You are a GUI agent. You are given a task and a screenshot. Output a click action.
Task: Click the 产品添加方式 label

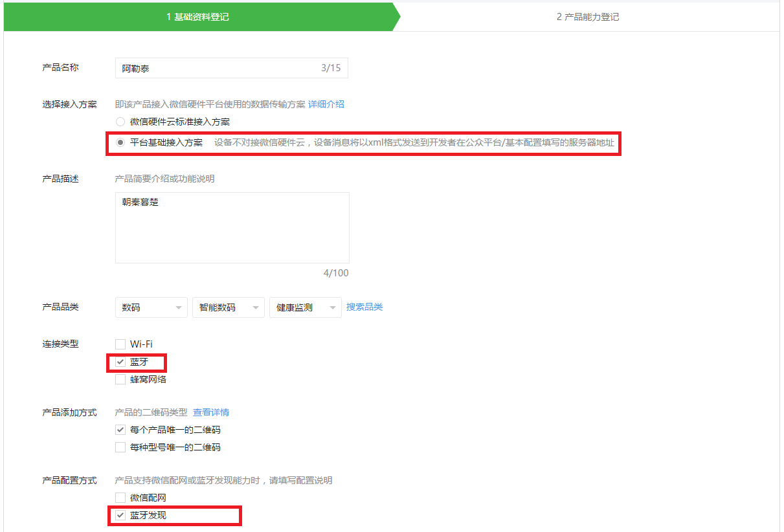69,412
